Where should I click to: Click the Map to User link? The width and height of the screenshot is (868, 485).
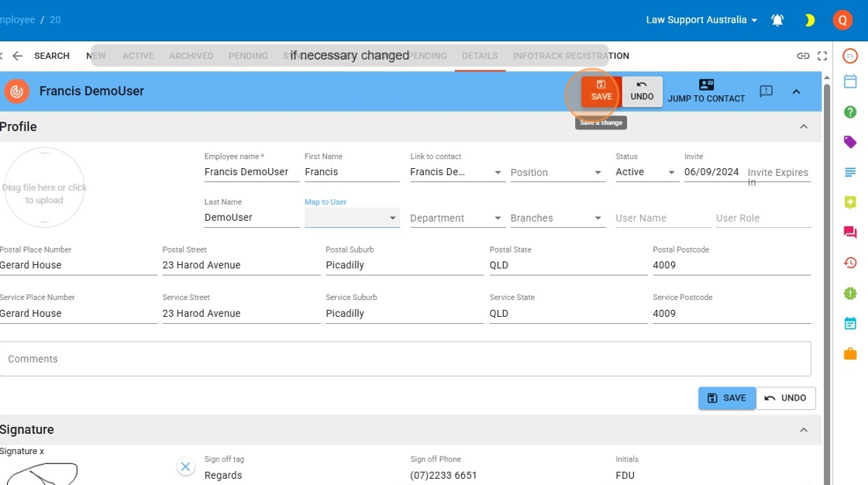point(325,202)
